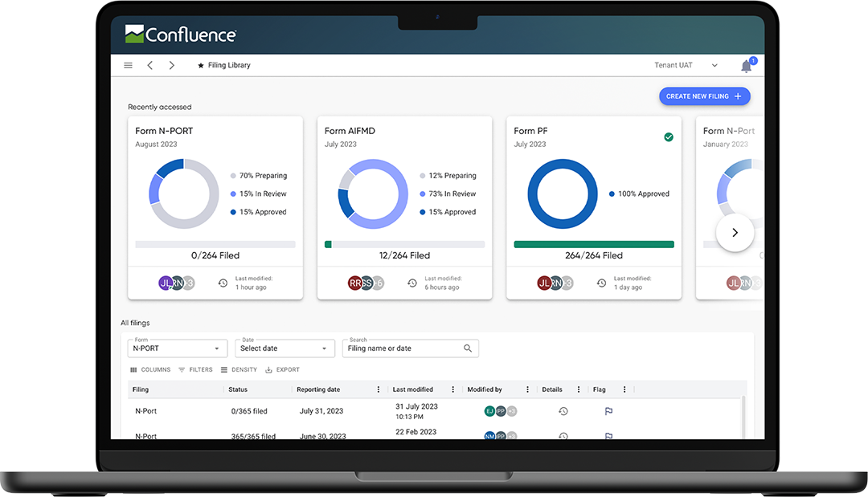Open Reporting date column options menu

tap(379, 389)
